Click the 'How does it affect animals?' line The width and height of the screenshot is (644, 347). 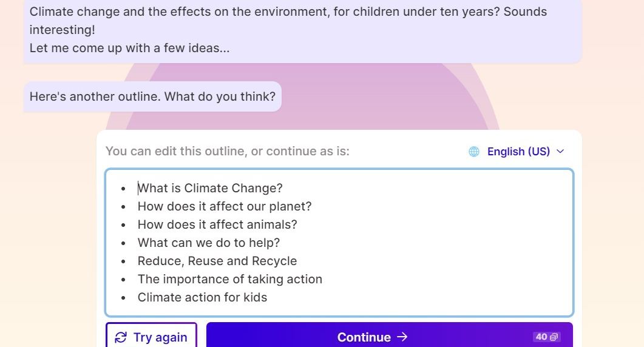217,224
